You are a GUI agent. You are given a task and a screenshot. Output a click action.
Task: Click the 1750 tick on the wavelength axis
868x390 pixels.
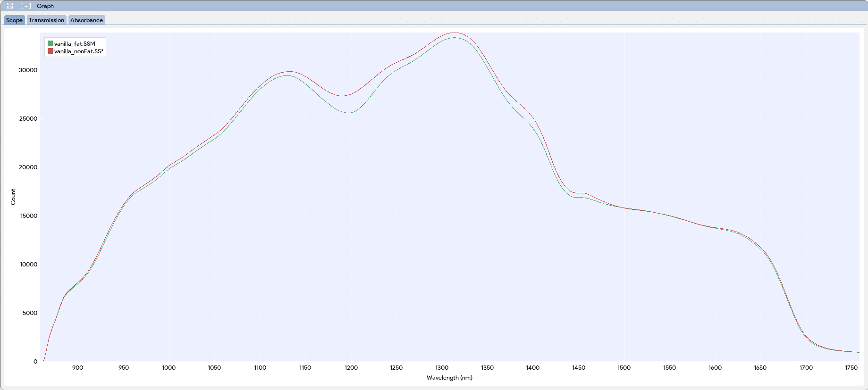(x=851, y=368)
